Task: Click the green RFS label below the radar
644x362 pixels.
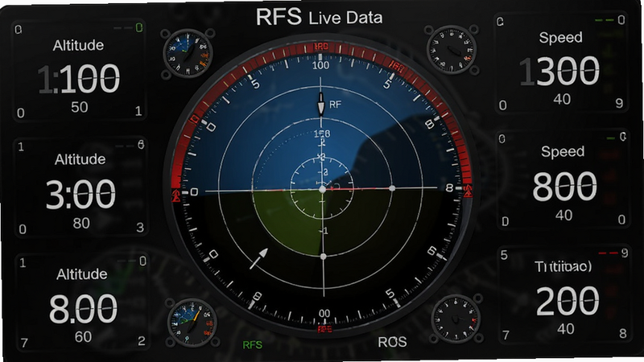Action: 252,345
